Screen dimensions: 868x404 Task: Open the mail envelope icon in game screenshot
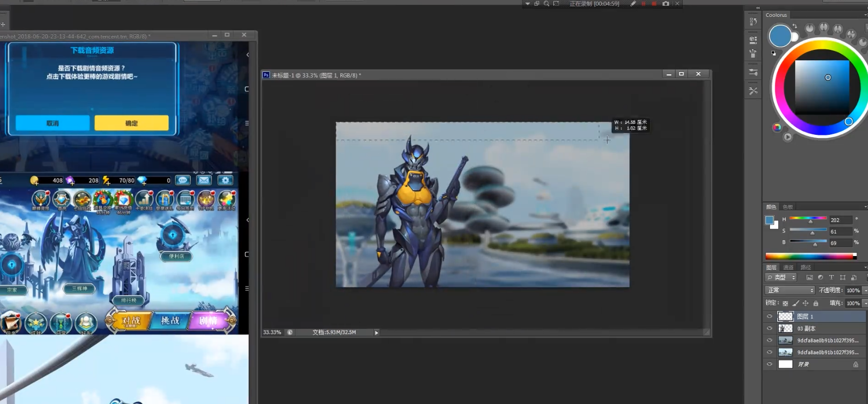(x=204, y=180)
